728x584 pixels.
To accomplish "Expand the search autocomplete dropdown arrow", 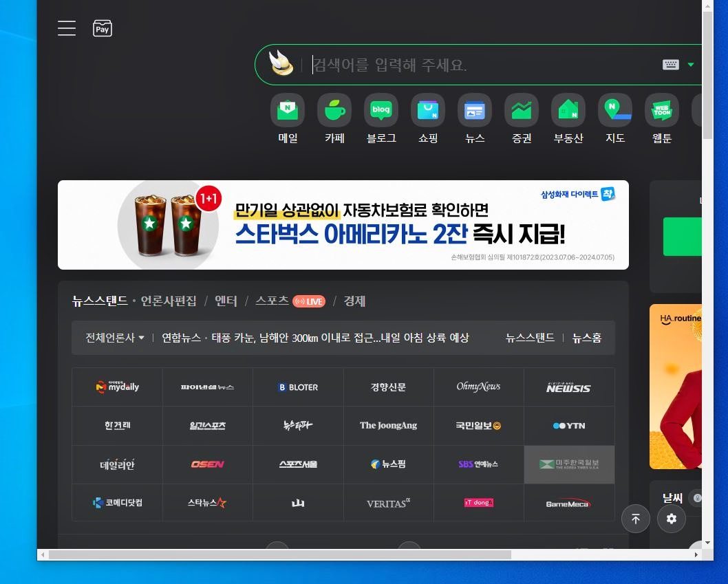I will pos(690,65).
